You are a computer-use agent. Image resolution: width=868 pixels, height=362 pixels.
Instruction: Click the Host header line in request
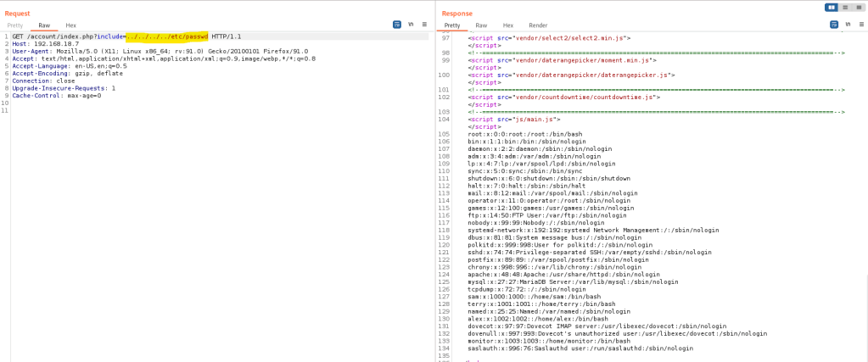click(42, 44)
